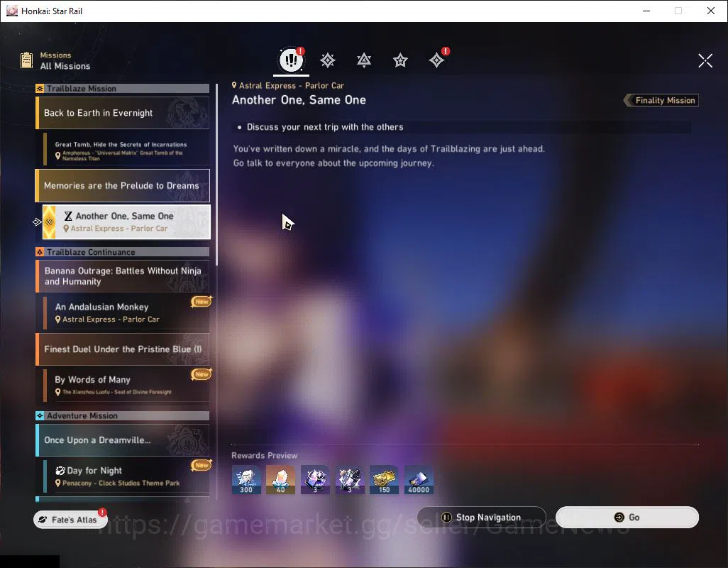Screen dimensions: 728x568
Task: Click the tracking diamond icon beside selected mission
Action: coord(37,222)
